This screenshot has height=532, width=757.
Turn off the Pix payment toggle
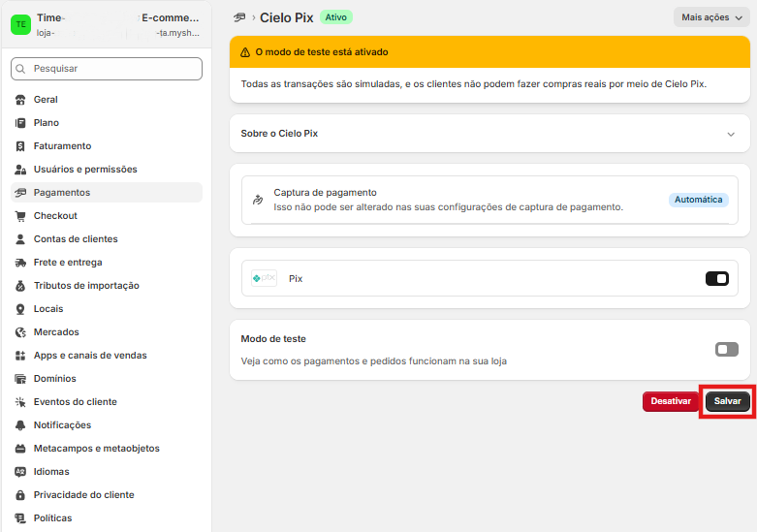(717, 278)
